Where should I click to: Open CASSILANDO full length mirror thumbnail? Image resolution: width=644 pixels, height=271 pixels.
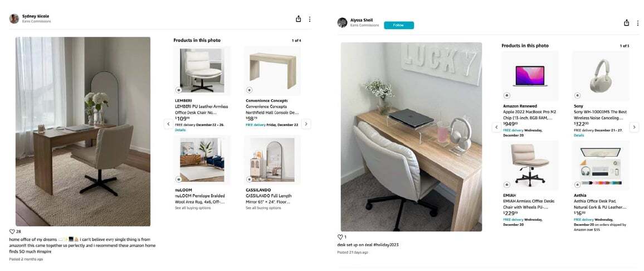pyautogui.click(x=272, y=160)
